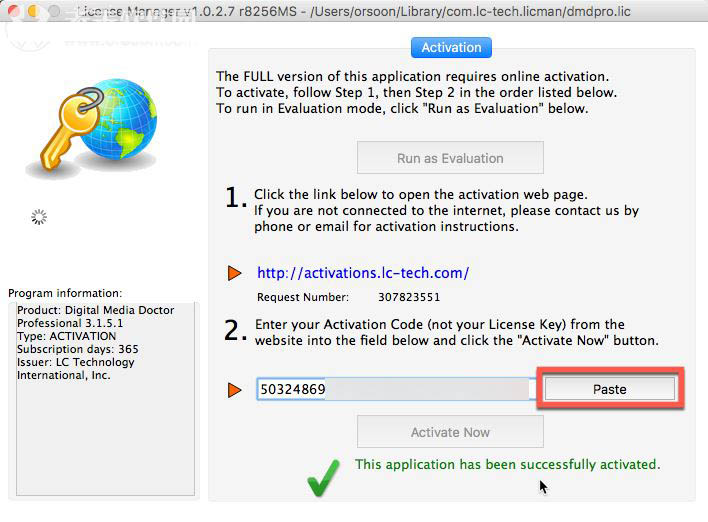Click the Run as Evaluation button
The height and width of the screenshot is (522, 708).
[450, 158]
